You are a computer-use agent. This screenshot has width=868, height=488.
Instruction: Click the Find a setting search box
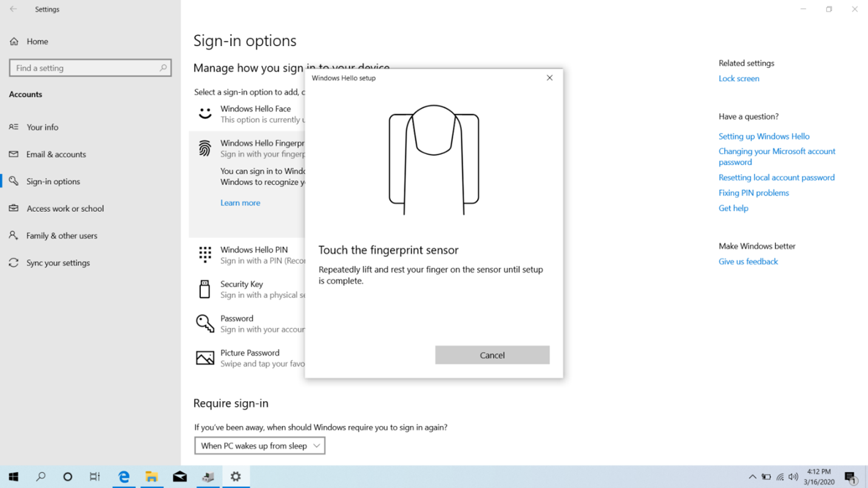90,68
